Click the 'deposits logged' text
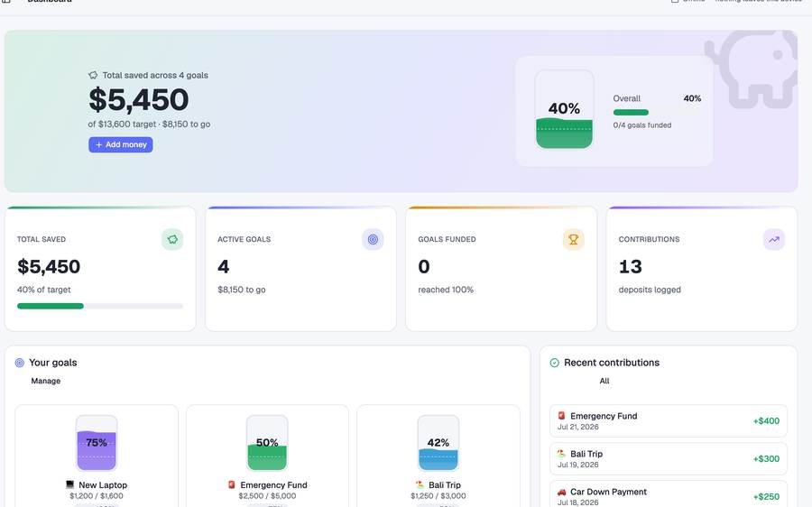The width and height of the screenshot is (812, 507). [x=650, y=290]
